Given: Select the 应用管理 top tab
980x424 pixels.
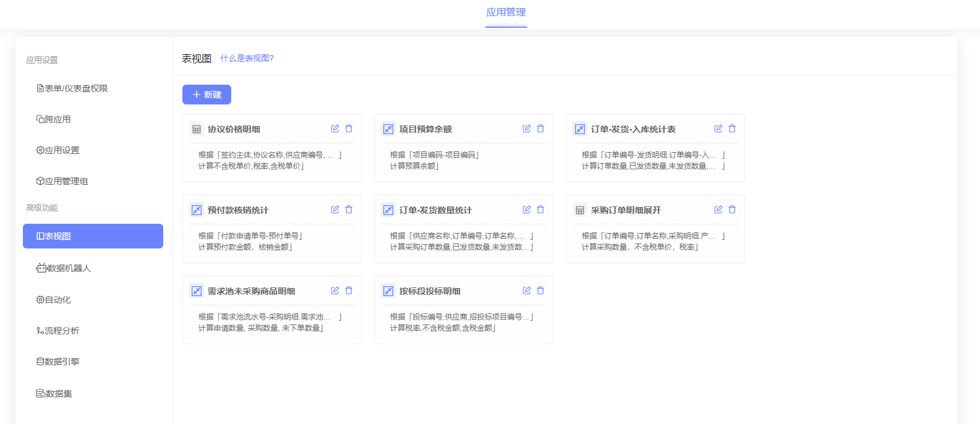Looking at the screenshot, I should coord(506,12).
